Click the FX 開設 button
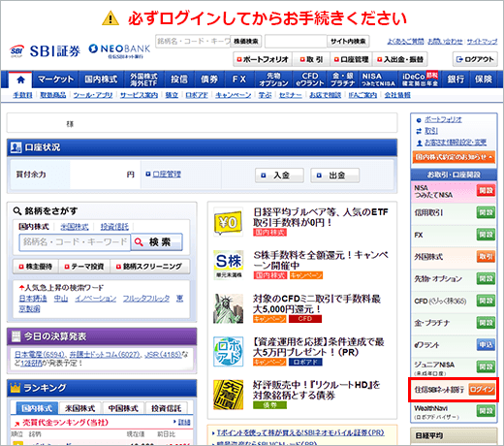This screenshot has height=446, width=504. pyautogui.click(x=486, y=235)
